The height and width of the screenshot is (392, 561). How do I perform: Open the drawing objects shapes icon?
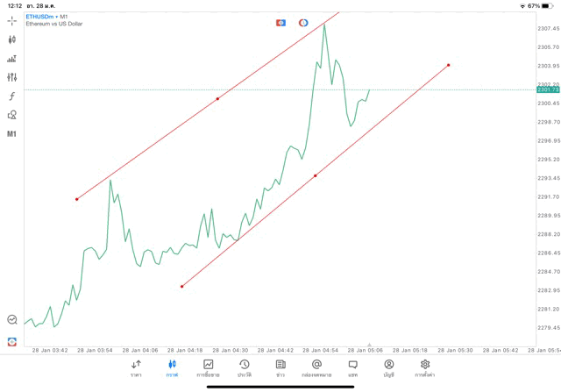click(x=11, y=115)
